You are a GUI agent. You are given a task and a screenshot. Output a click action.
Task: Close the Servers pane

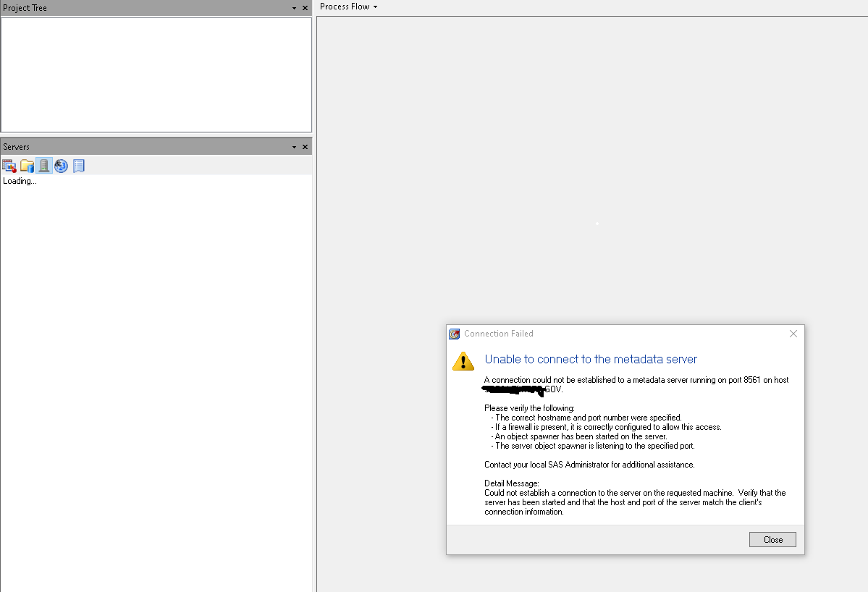point(305,147)
